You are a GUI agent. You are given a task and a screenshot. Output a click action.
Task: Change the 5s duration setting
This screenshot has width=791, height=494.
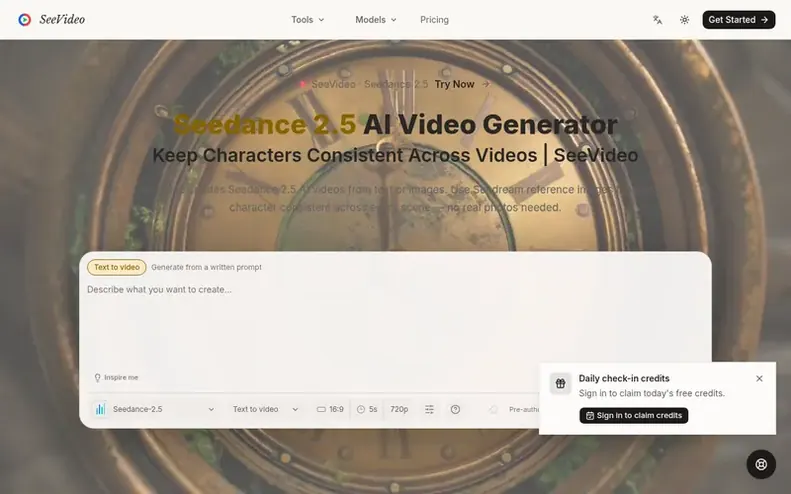coord(367,409)
